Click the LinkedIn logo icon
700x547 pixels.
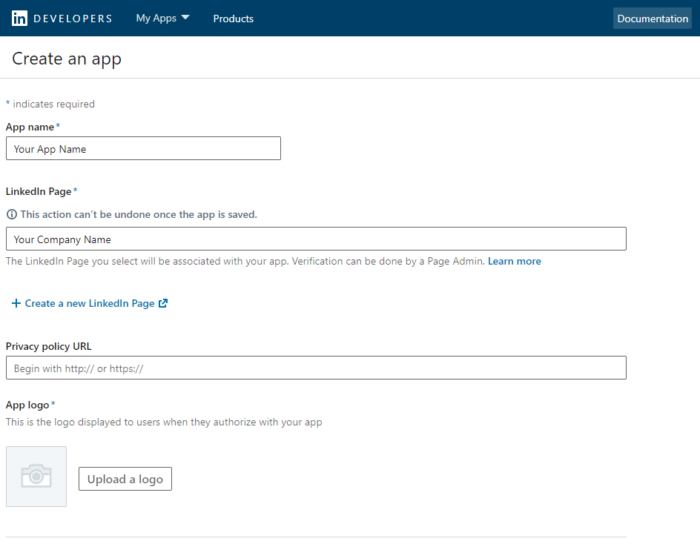coord(19,18)
